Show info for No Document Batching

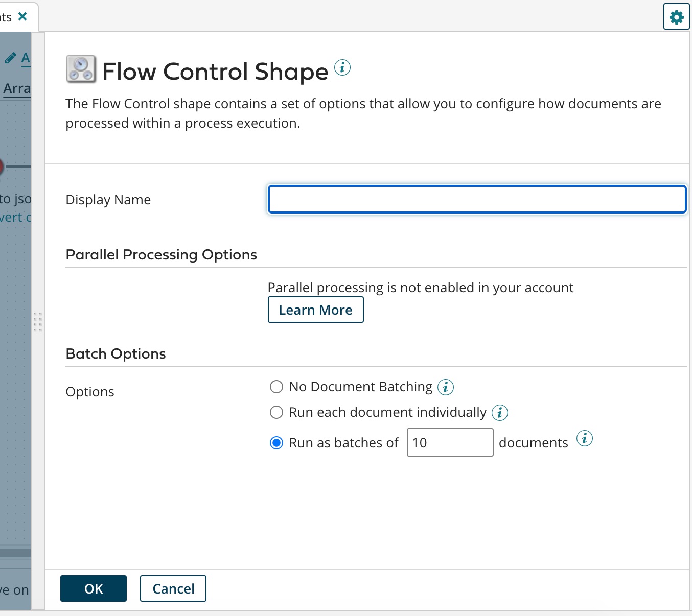[x=446, y=387]
